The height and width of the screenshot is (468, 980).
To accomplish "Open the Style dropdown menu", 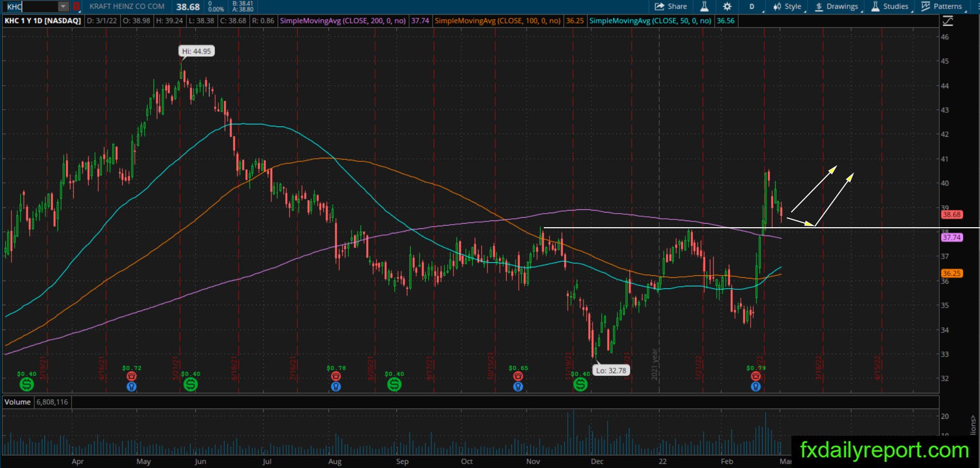I will pyautogui.click(x=788, y=6).
